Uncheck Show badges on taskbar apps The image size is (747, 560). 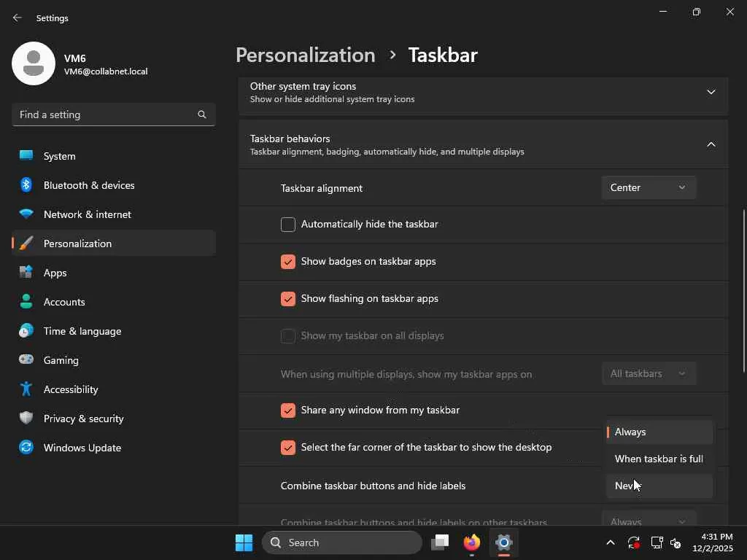click(288, 262)
